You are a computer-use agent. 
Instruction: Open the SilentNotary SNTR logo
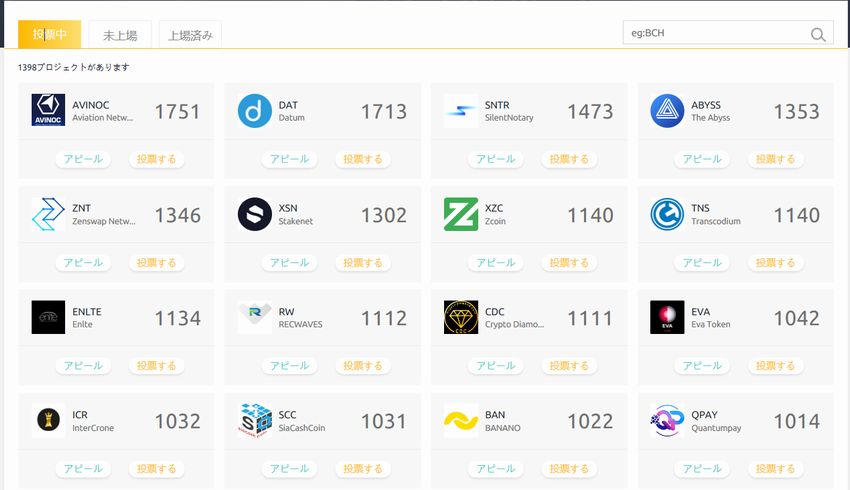click(461, 111)
